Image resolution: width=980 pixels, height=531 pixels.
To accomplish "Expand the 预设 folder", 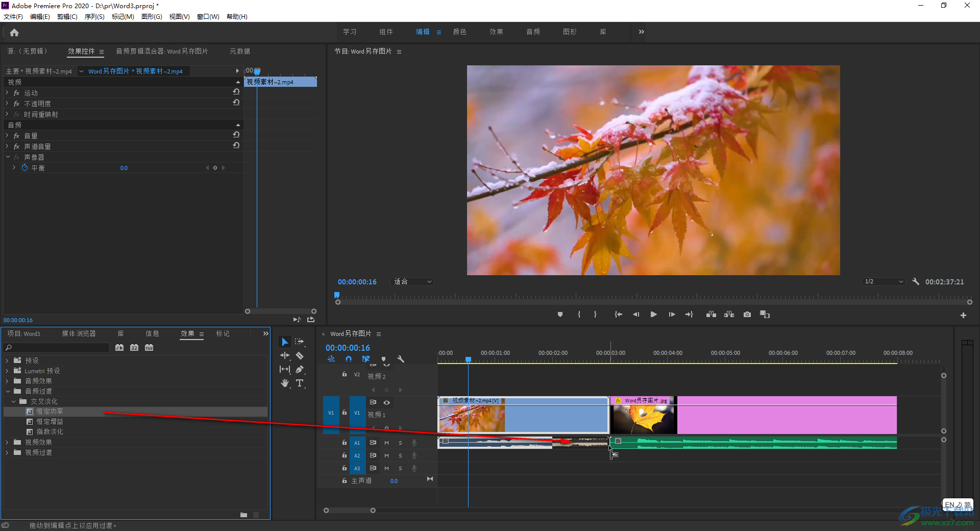I will point(7,360).
